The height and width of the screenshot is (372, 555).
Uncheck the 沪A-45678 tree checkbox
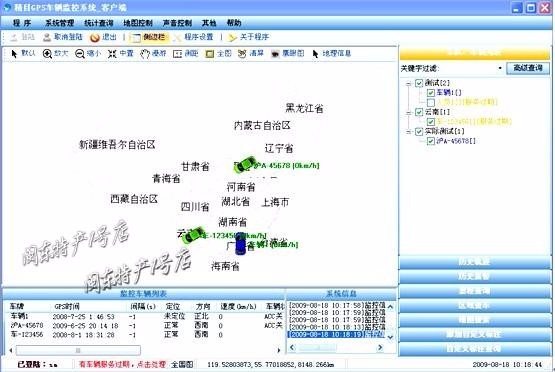pyautogui.click(x=430, y=141)
